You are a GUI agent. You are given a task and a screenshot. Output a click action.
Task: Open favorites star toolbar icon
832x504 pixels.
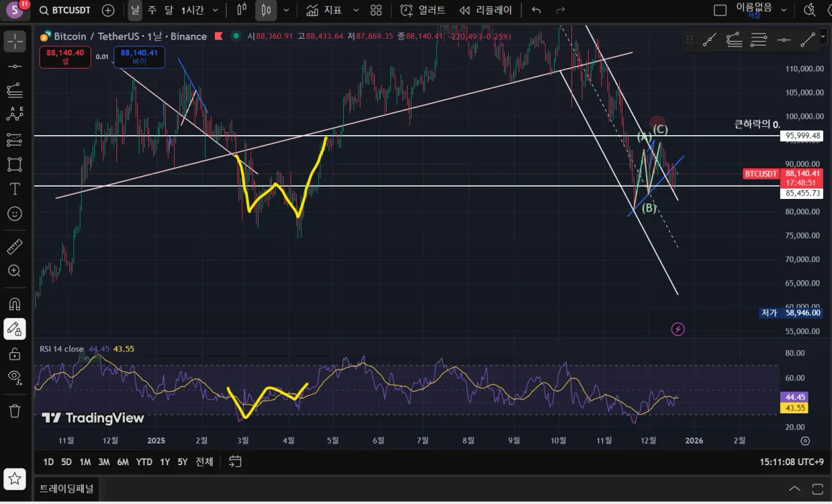[15, 478]
